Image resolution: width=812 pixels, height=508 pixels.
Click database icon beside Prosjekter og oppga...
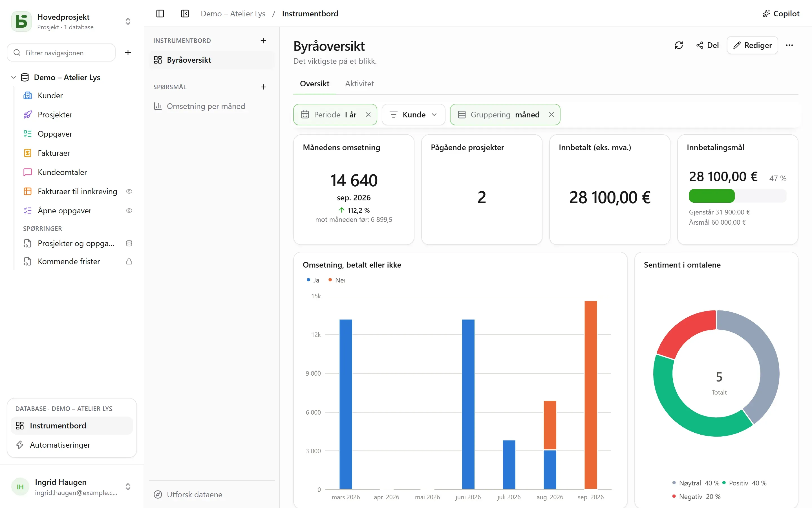point(129,243)
